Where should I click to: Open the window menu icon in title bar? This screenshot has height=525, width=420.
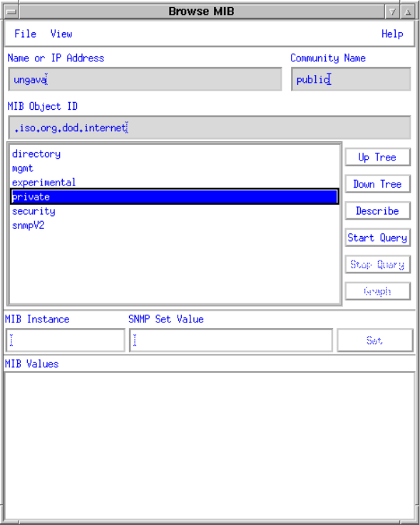(11, 12)
